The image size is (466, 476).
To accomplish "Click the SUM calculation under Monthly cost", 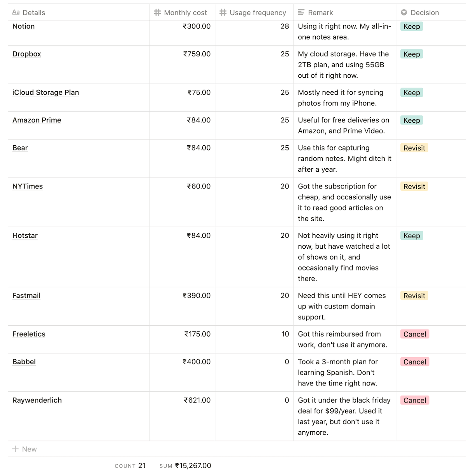I will tap(186, 466).
